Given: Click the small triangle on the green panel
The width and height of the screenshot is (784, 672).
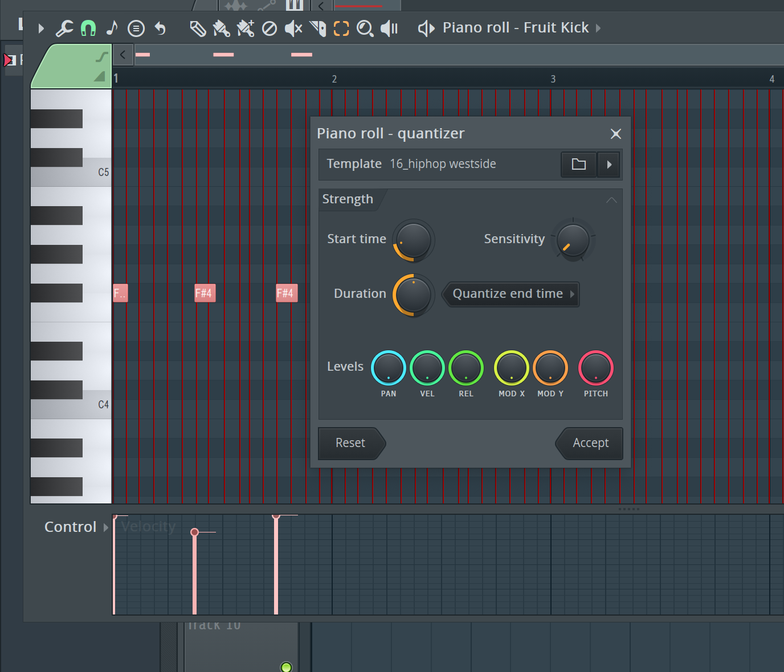Looking at the screenshot, I should tap(100, 76).
